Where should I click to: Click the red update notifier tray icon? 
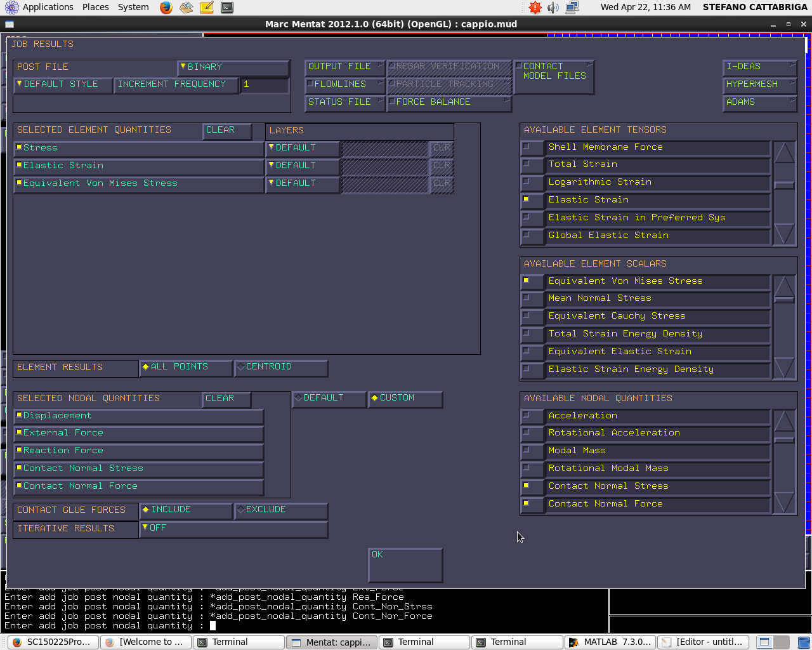[x=535, y=8]
